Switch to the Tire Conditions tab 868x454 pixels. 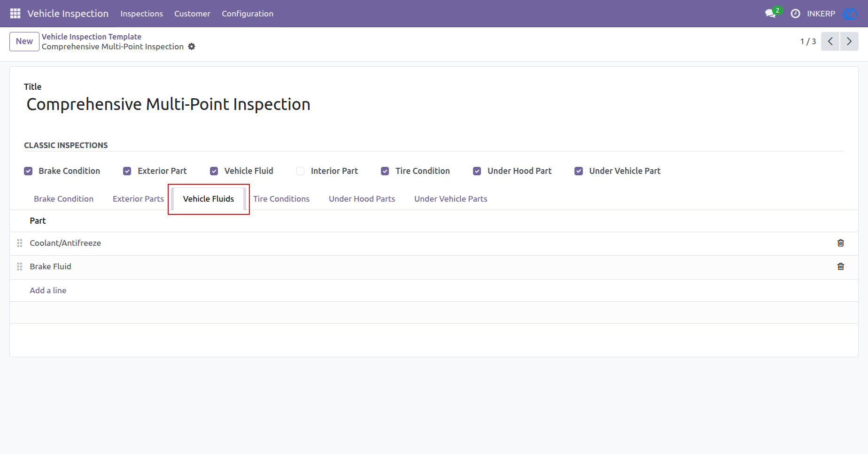tap(281, 199)
